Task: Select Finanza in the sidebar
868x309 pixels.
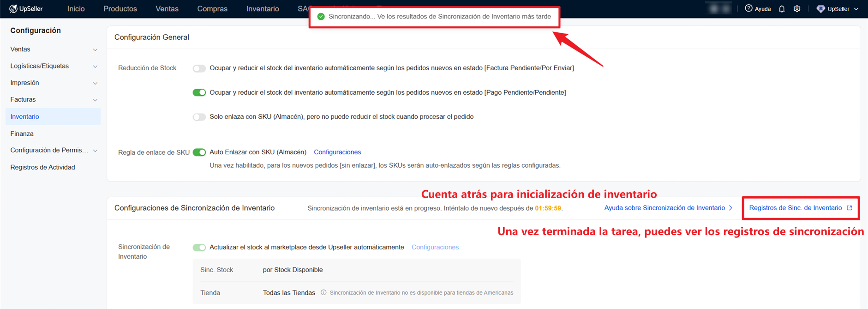Action: point(22,133)
